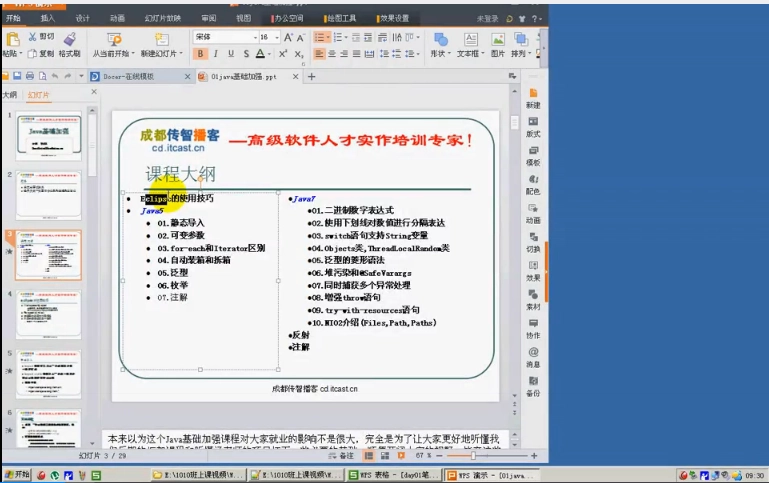Screen dimensions: 769x483
Task: Click zoom in plus button
Action: click(x=534, y=456)
